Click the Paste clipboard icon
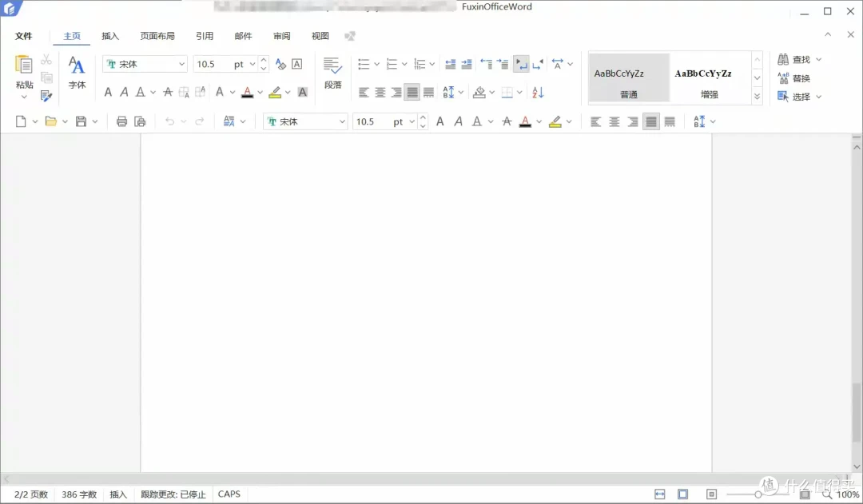The image size is (863, 504). tap(24, 65)
